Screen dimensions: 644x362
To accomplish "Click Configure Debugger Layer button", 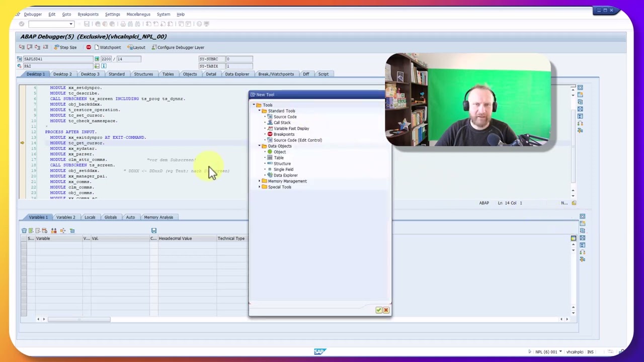I will pos(178,47).
